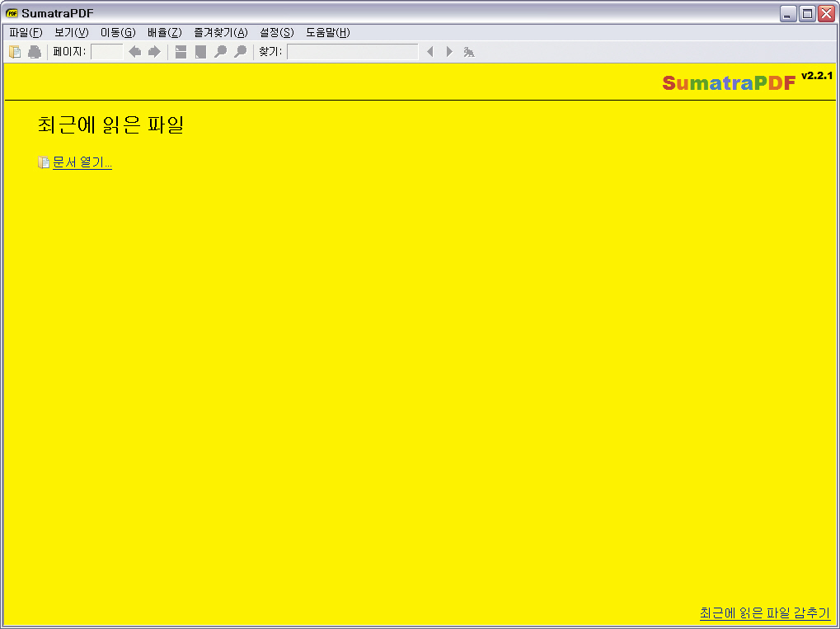Select single page layout toolbar icon
The image size is (840, 629).
(x=200, y=52)
